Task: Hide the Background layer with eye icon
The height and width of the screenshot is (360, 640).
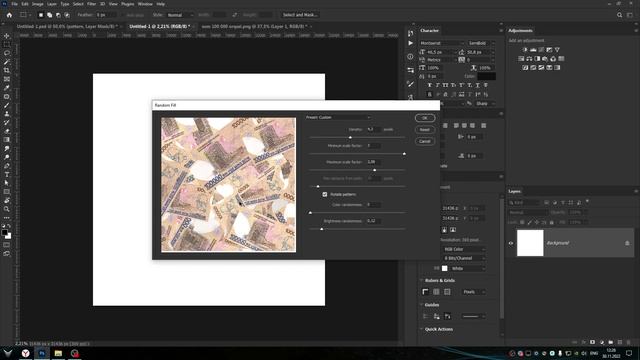Action: pyautogui.click(x=511, y=243)
